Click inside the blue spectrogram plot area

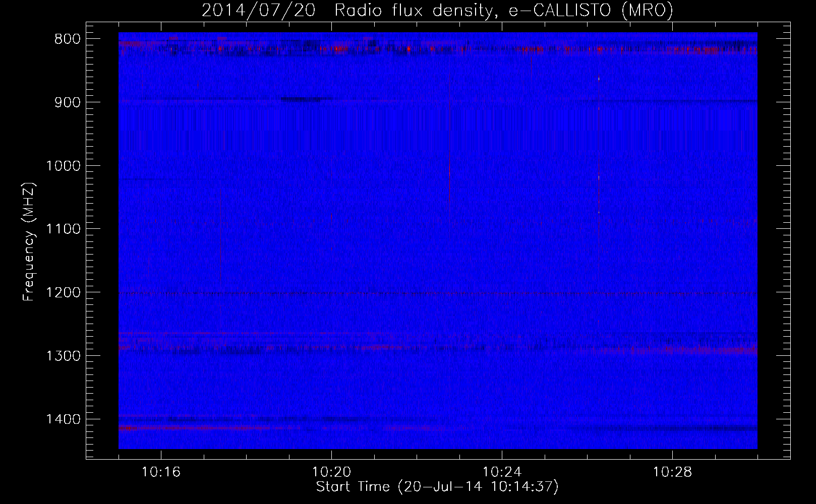tap(438, 240)
